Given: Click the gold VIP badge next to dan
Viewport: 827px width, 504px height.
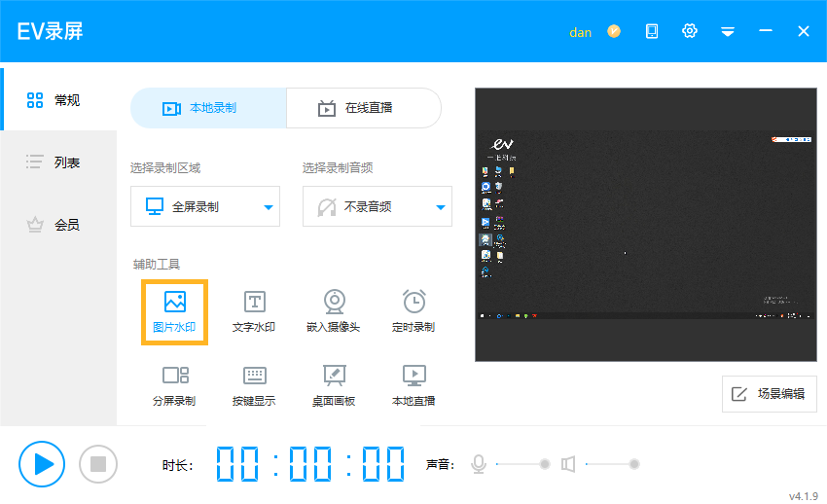Looking at the screenshot, I should point(614,32).
